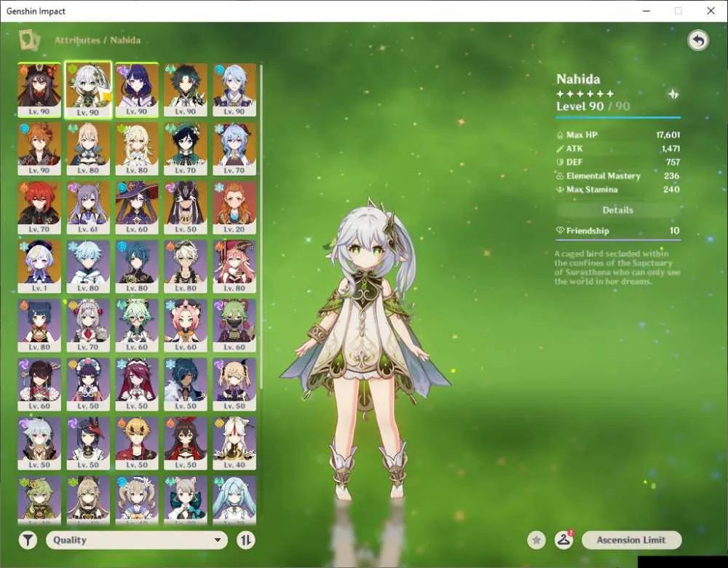Click the character list scrollbar

click(x=261, y=226)
